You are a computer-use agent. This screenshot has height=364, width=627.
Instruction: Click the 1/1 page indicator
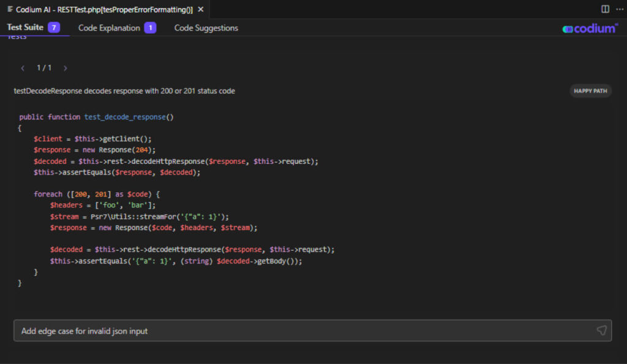[43, 68]
